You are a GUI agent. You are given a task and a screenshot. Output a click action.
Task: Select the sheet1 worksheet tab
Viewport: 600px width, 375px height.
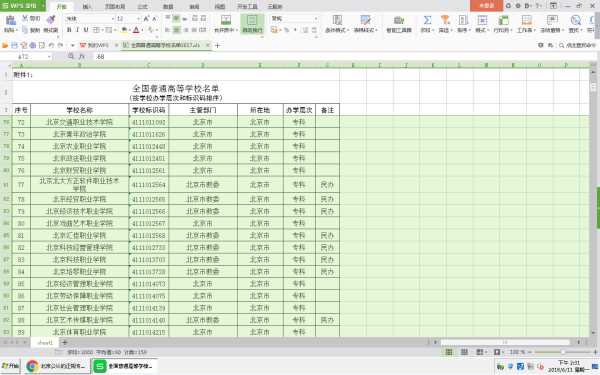(x=45, y=343)
